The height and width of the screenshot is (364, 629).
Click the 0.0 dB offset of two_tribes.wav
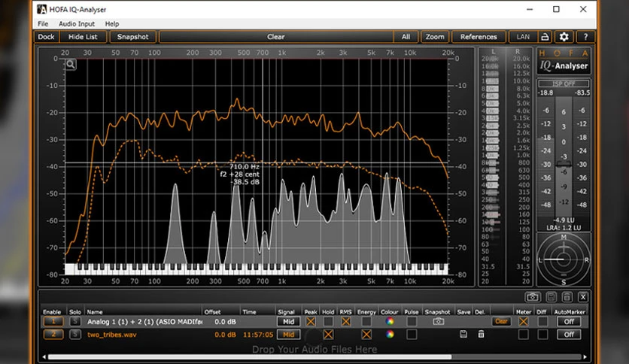pyautogui.click(x=225, y=335)
